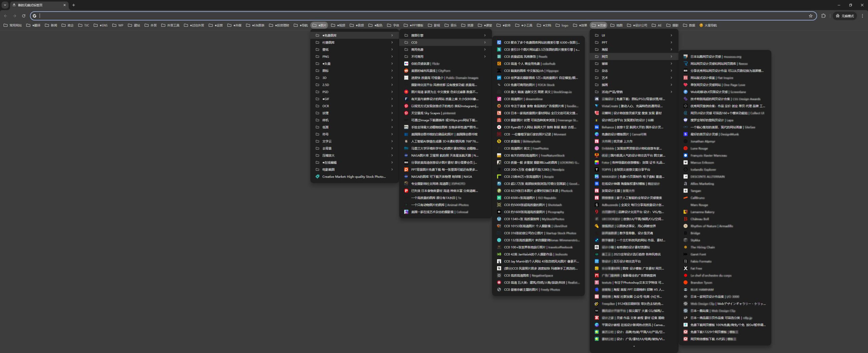Open the PPT背景图片免费下载 bookmark

tap(445, 169)
